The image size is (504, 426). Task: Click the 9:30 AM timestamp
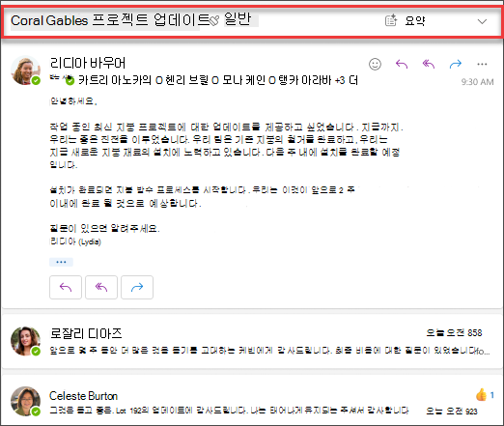pos(477,82)
